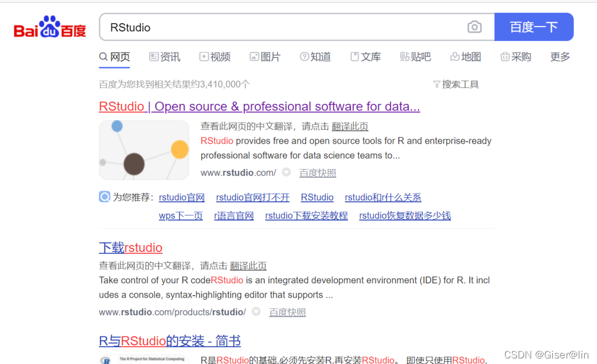597x364 pixels.
Task: Click 百度快照 for the first result
Action: [318, 172]
